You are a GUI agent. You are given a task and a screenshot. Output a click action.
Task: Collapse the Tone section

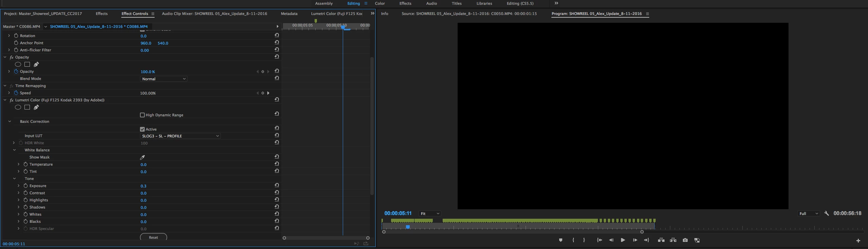click(14, 179)
